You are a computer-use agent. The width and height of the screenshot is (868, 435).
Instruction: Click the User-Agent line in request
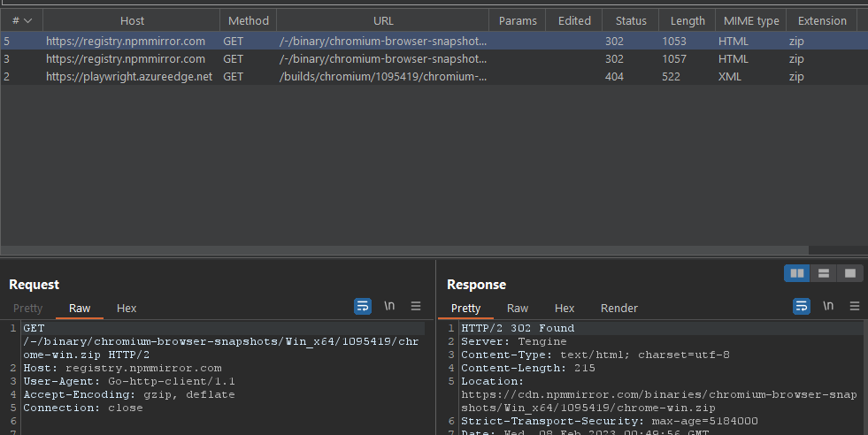[x=129, y=381]
